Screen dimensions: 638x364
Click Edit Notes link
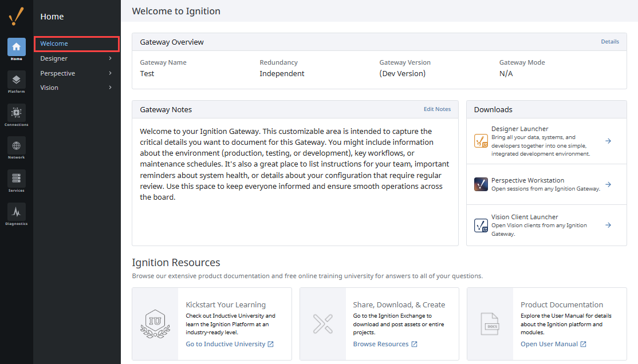click(x=437, y=109)
